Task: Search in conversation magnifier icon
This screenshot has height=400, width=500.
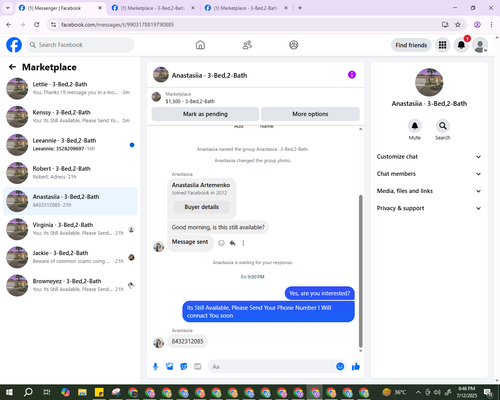Action: (x=443, y=126)
